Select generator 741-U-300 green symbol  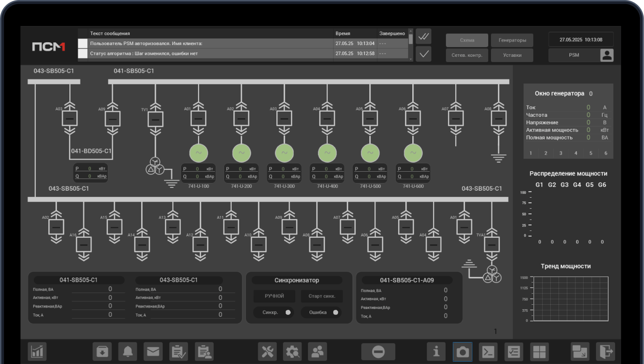pyautogui.click(x=284, y=153)
